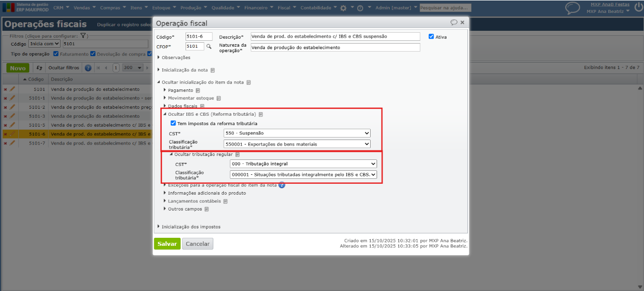This screenshot has width=644, height=291.
Task: Open the Estoque menu
Action: [x=164, y=8]
